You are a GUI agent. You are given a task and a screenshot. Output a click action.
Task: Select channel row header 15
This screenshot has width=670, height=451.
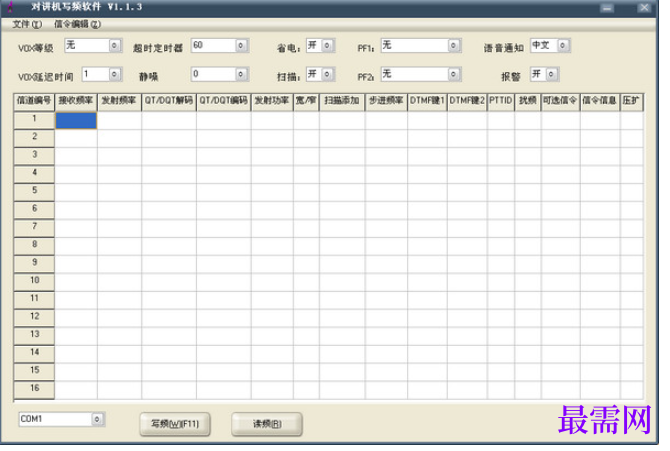click(34, 371)
